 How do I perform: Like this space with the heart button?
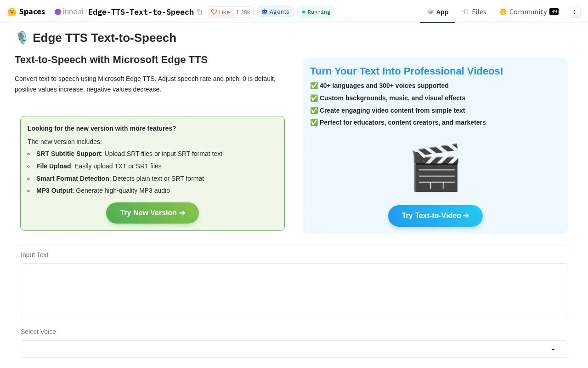click(x=220, y=12)
